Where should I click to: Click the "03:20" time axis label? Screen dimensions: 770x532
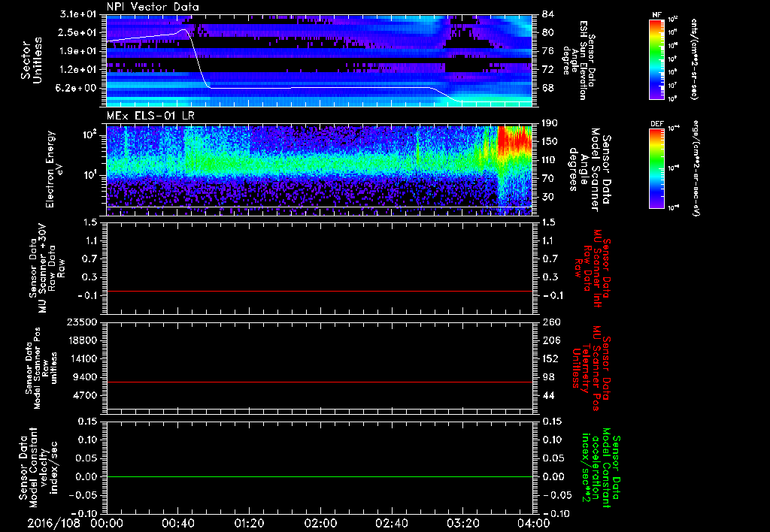pos(462,523)
